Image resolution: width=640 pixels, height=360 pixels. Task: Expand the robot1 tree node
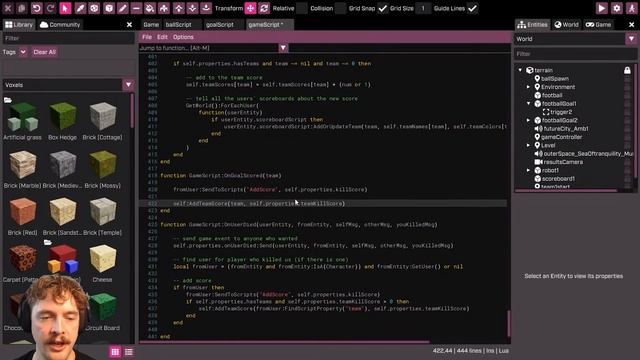click(x=529, y=170)
